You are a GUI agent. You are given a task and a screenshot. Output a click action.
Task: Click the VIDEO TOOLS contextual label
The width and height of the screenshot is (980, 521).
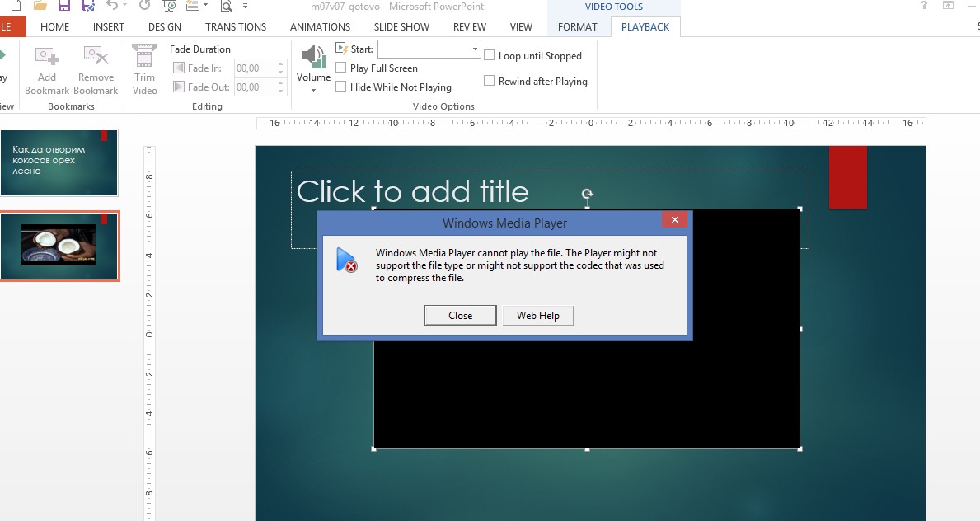(614, 7)
